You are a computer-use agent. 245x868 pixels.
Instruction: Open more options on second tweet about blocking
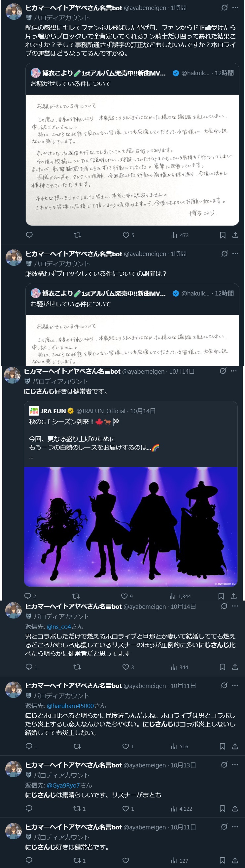pyautogui.click(x=235, y=254)
